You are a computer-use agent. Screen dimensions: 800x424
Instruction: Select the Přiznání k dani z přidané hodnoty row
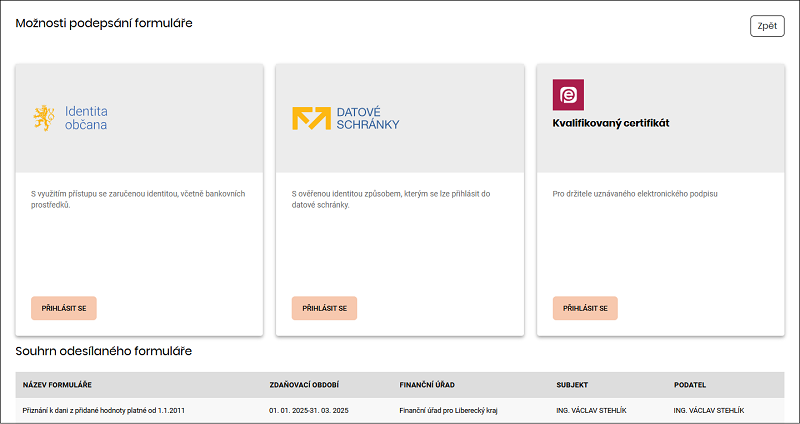point(399,410)
